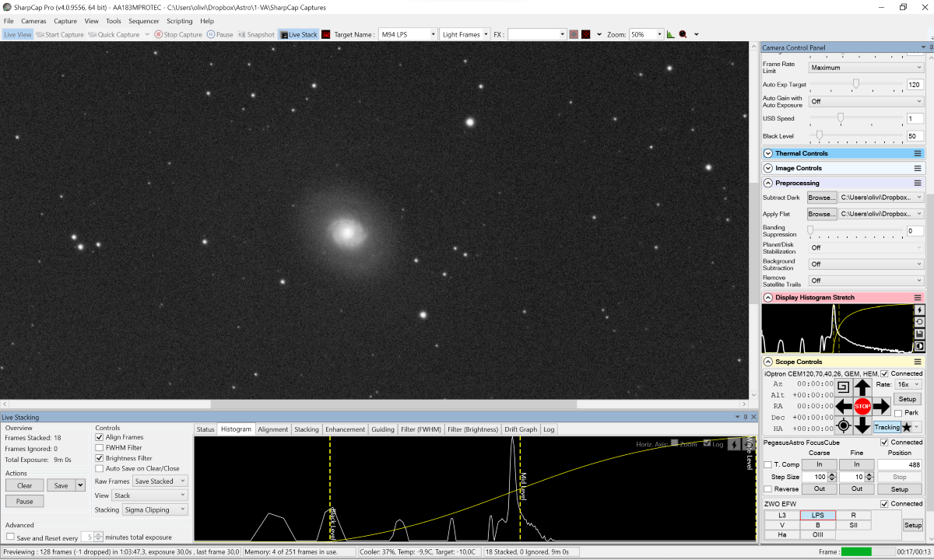Select the OIII filter button
Screen dimensions: 934x560
coord(818,534)
